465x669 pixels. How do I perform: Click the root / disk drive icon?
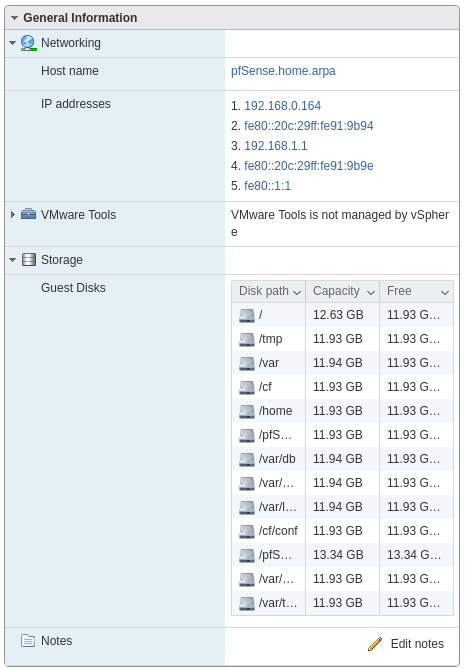247,315
